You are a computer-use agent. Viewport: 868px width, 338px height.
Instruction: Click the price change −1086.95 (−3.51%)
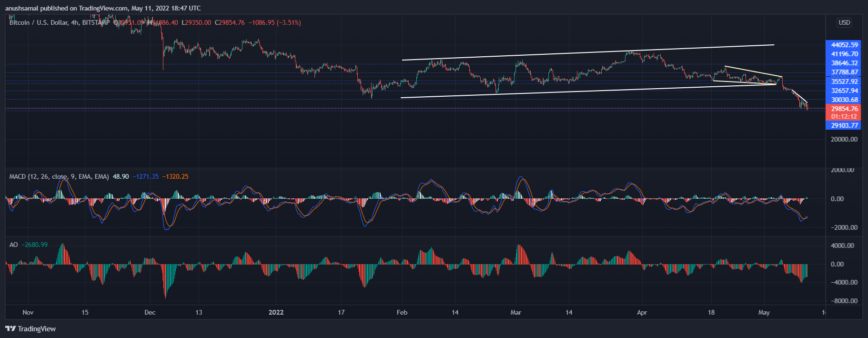275,22
